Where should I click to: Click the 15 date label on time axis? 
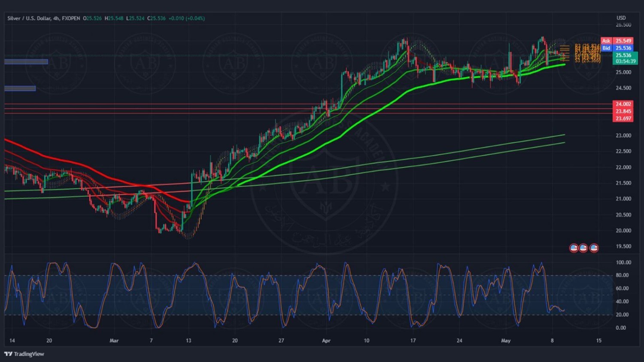point(599,341)
